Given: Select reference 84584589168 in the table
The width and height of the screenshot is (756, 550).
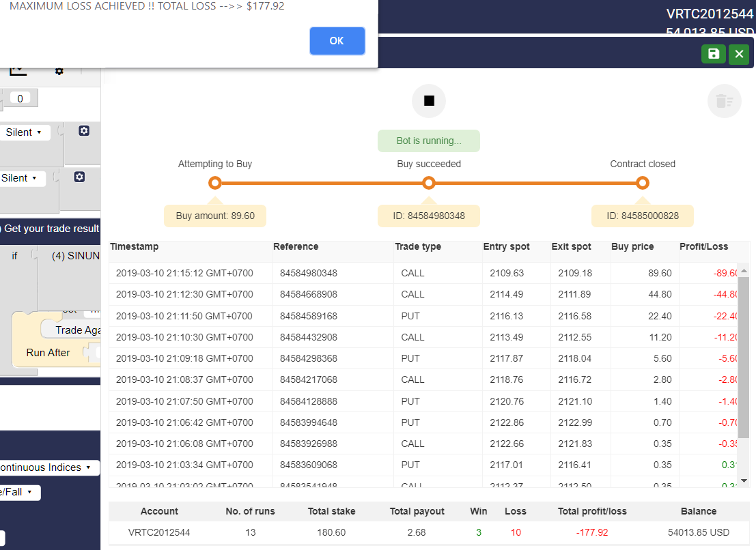Looking at the screenshot, I should [309, 316].
